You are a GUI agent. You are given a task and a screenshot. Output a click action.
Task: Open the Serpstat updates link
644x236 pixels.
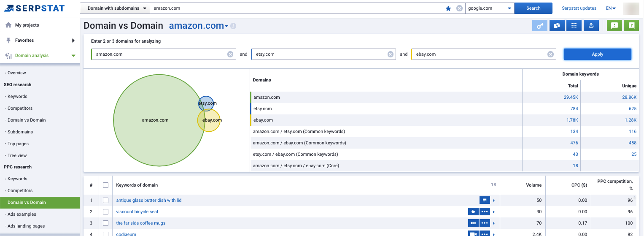[579, 8]
